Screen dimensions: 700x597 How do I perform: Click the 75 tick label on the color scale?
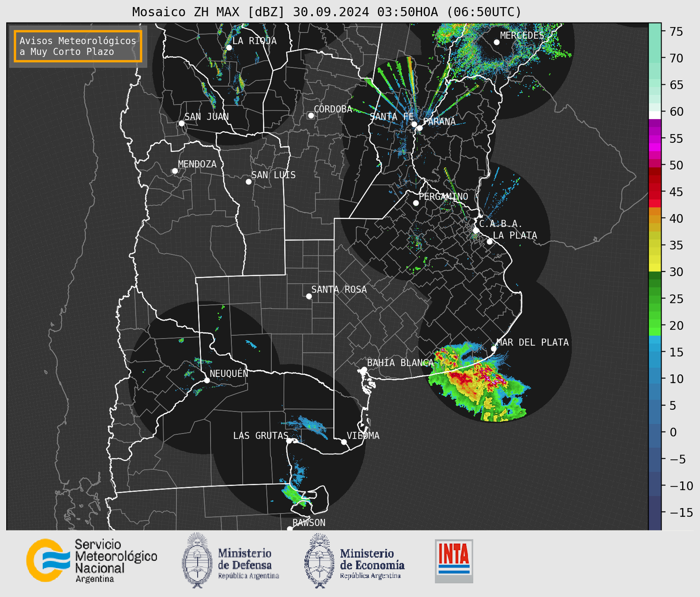676,32
